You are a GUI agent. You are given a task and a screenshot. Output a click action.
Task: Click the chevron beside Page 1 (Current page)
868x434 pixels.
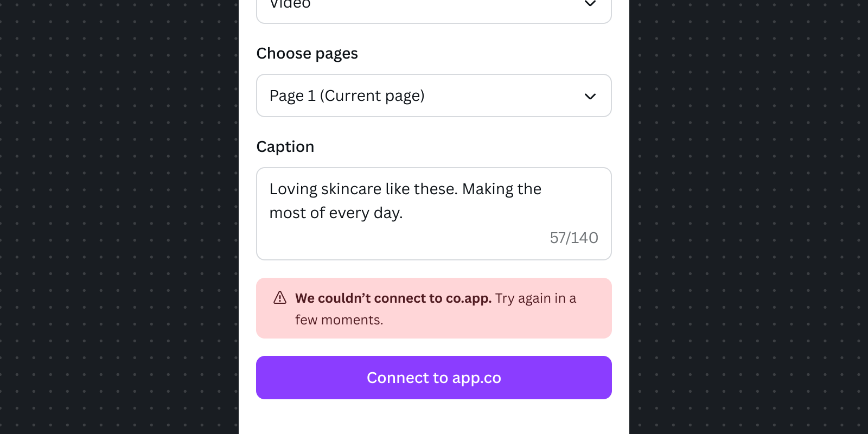[x=590, y=96]
